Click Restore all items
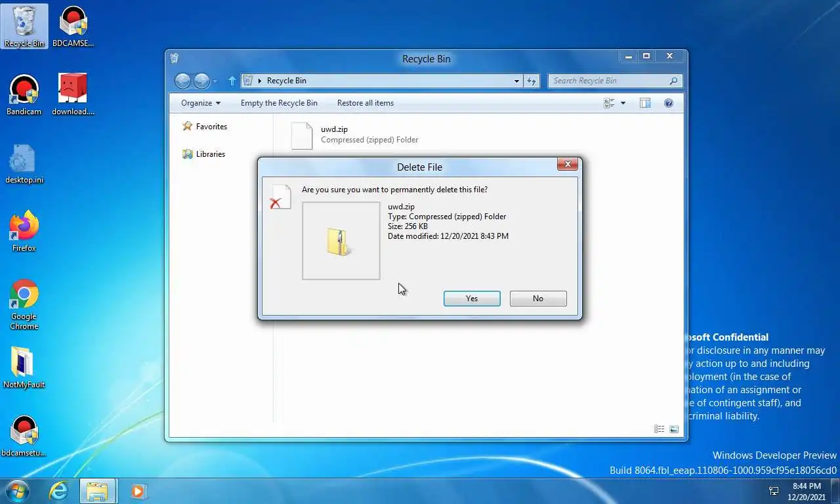 tap(366, 103)
